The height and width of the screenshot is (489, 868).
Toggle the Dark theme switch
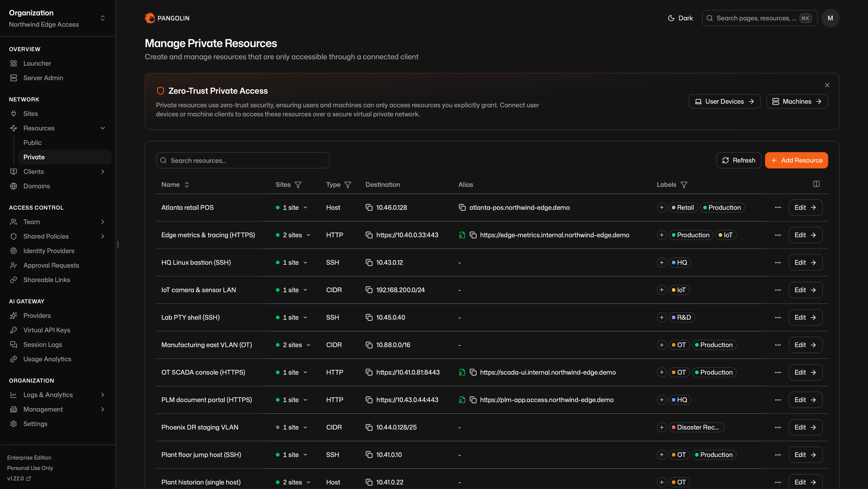pos(680,18)
